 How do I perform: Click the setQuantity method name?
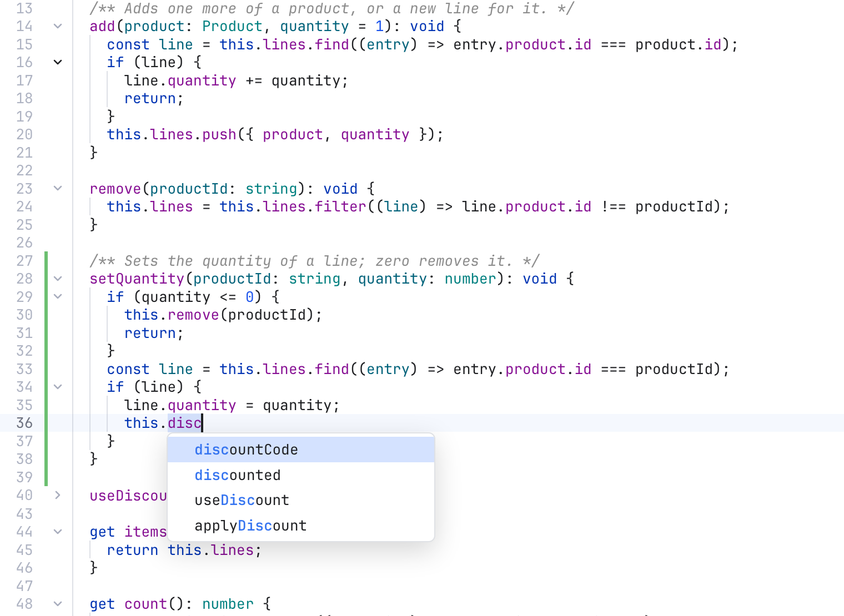point(137,279)
